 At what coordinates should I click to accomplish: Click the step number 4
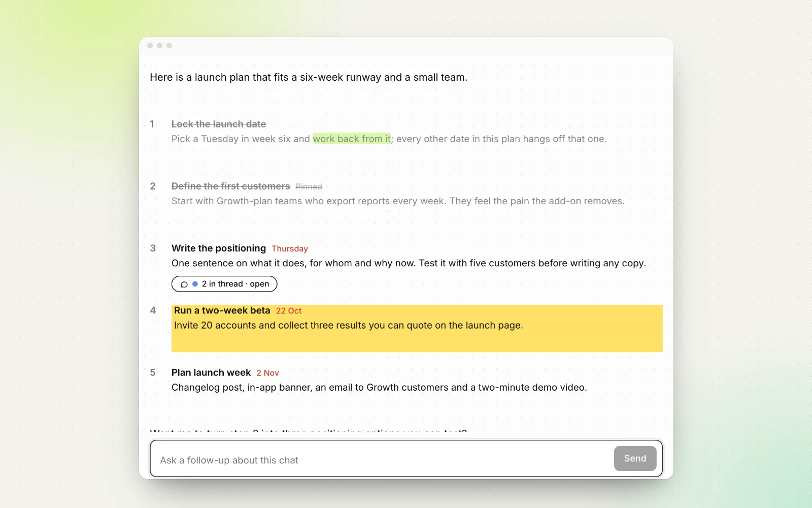point(153,310)
